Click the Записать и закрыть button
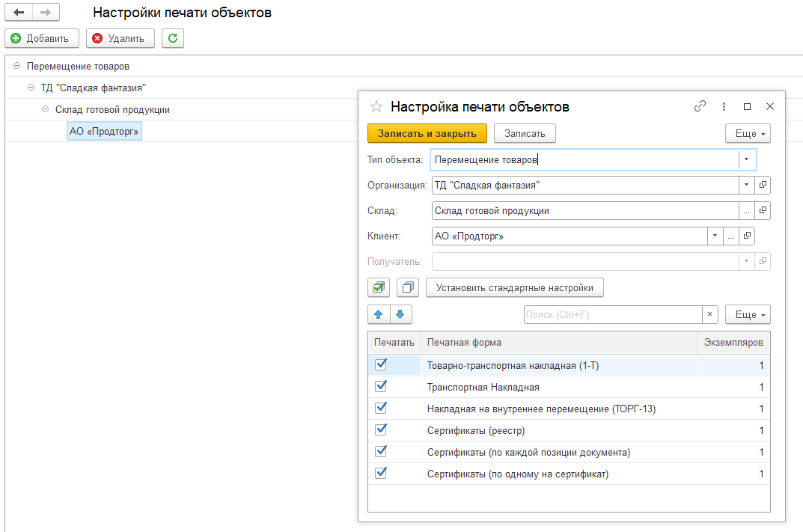Viewport: 803px width, 532px height. click(427, 133)
